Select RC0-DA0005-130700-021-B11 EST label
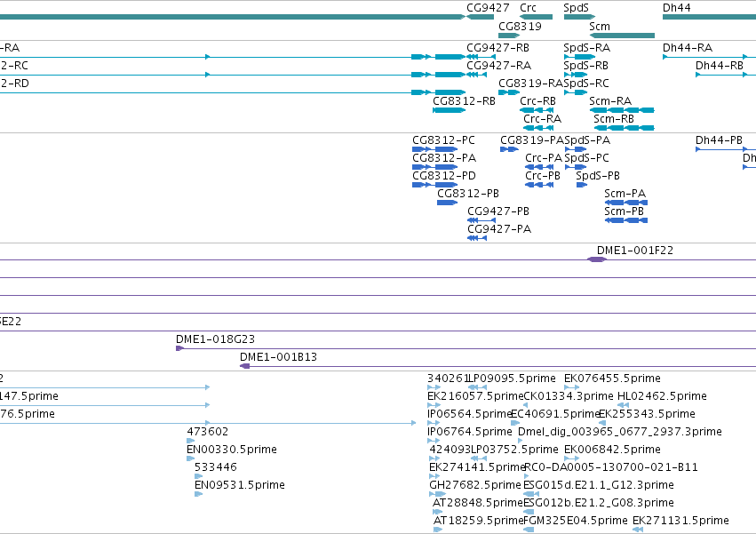Screen dimensions: 756x534 611,467
